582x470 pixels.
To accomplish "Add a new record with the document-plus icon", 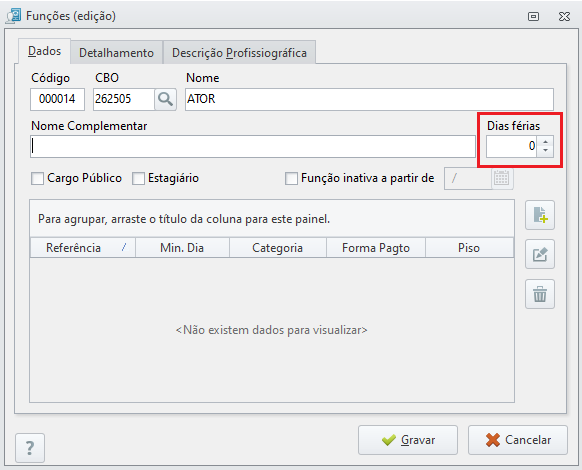I will pos(540,215).
